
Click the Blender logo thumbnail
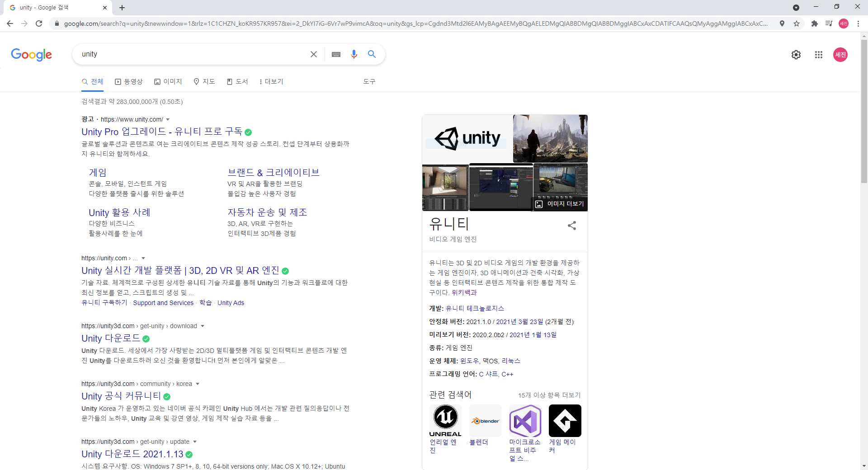[485, 420]
